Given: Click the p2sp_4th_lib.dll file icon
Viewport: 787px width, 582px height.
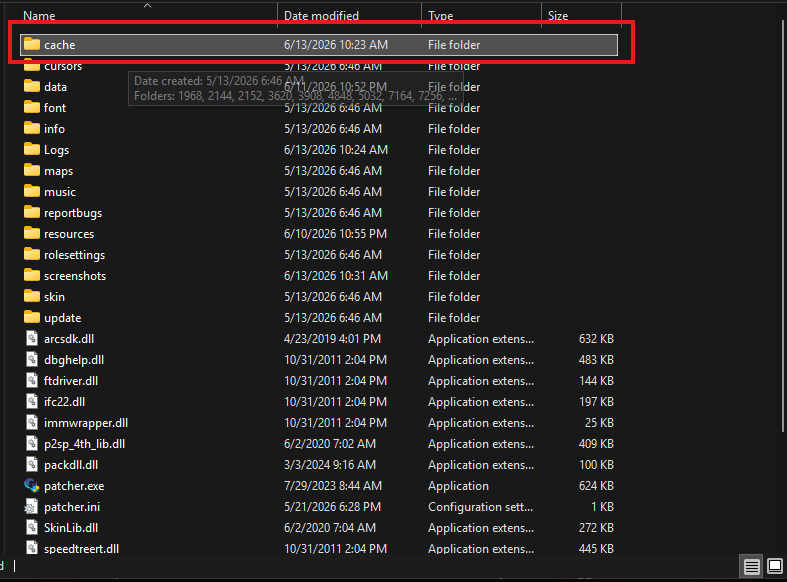Looking at the screenshot, I should [x=32, y=444].
